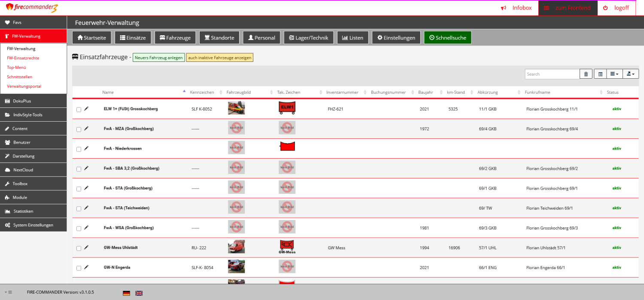Expand the export data dropdown
Screen dimensions: 644x300
pos(630,74)
